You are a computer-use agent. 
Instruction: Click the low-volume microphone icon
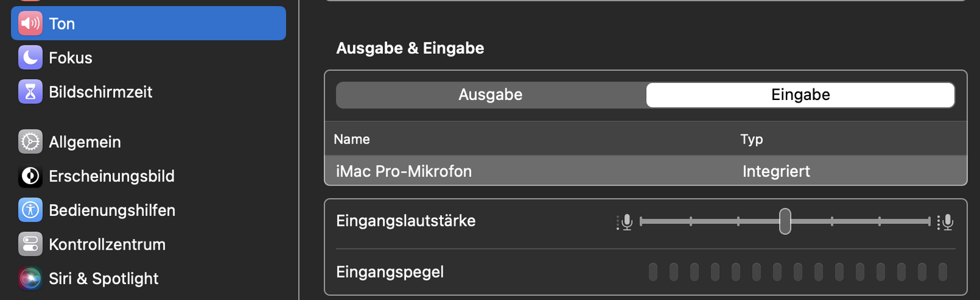click(x=625, y=221)
